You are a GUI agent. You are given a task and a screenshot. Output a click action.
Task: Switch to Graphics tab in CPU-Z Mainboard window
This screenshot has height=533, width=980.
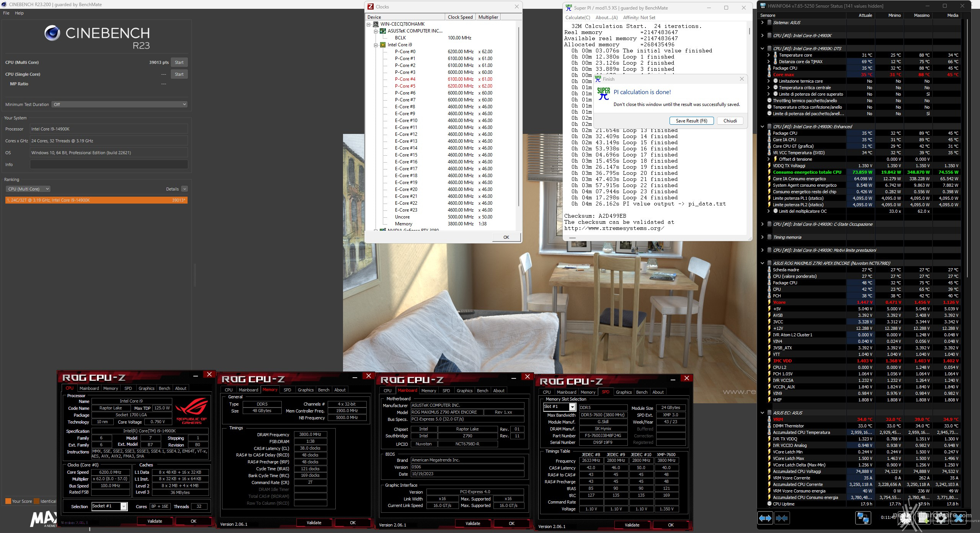click(464, 391)
